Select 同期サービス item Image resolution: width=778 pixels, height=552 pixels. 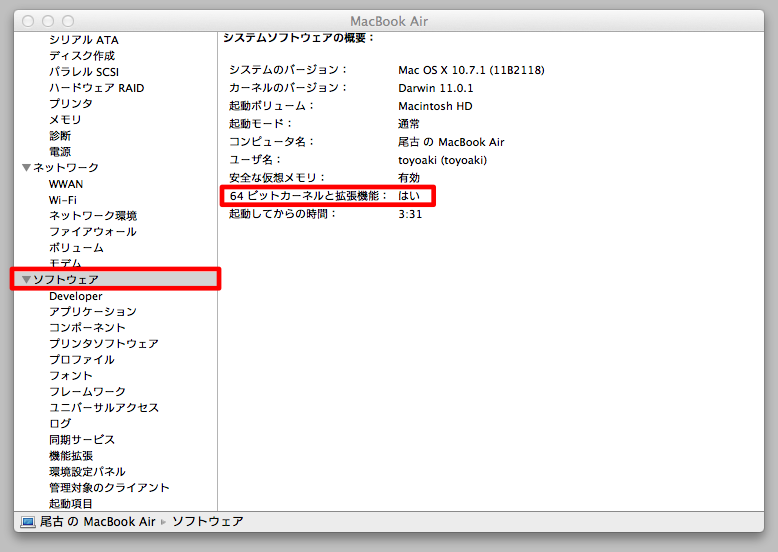point(82,439)
